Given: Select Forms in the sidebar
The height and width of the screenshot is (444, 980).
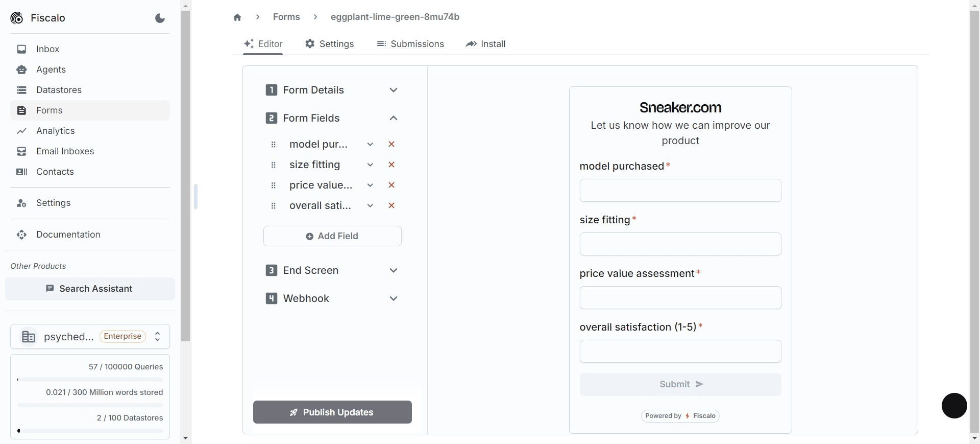Looking at the screenshot, I should click(90, 110).
